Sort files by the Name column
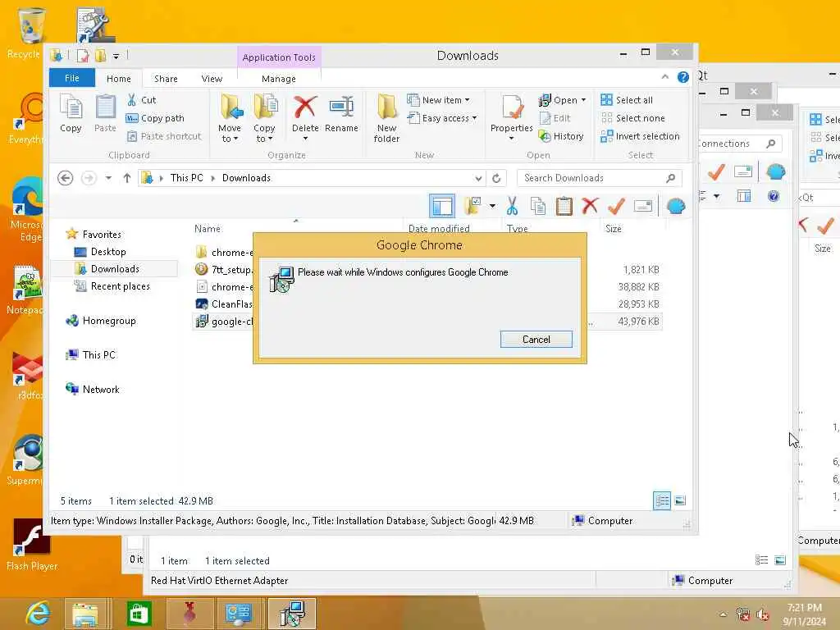 tap(208, 229)
